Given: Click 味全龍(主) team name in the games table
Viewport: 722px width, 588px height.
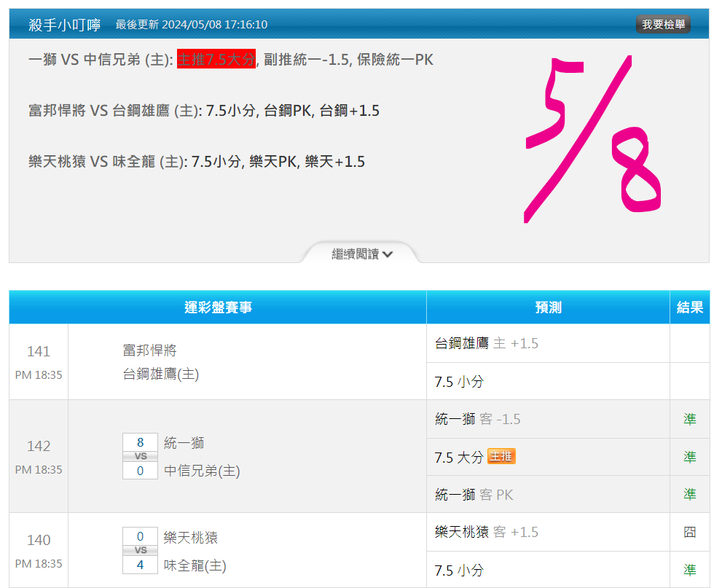Looking at the screenshot, I should point(195,565).
